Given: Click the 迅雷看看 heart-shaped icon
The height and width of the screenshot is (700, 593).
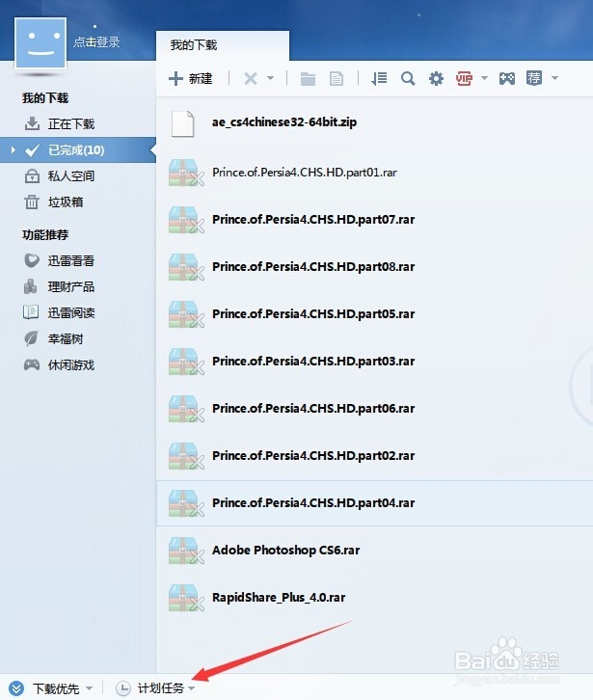Looking at the screenshot, I should pyautogui.click(x=32, y=260).
